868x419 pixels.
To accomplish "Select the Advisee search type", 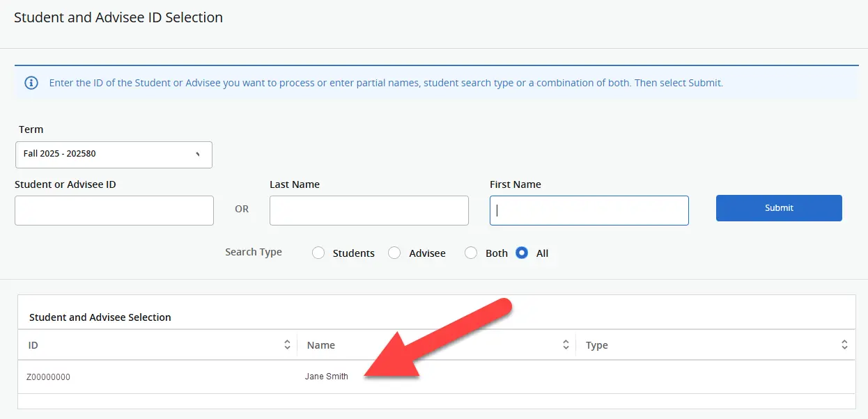I will tap(394, 253).
